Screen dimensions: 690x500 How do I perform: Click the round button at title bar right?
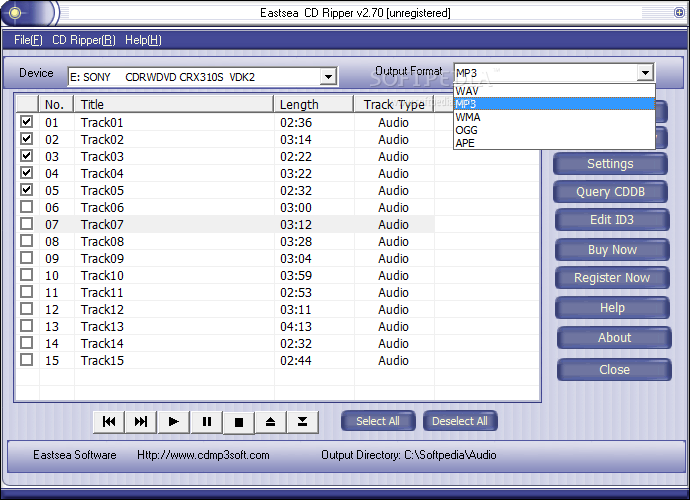(x=679, y=13)
